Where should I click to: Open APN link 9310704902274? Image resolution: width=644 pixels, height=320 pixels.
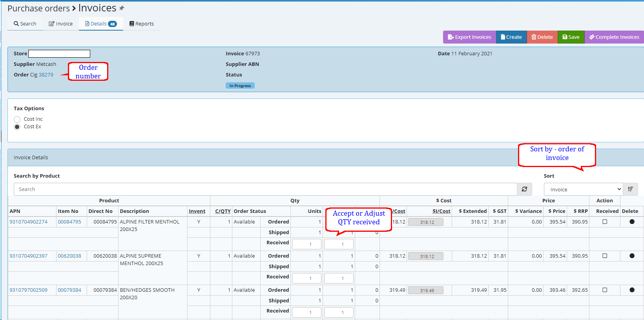click(29, 222)
